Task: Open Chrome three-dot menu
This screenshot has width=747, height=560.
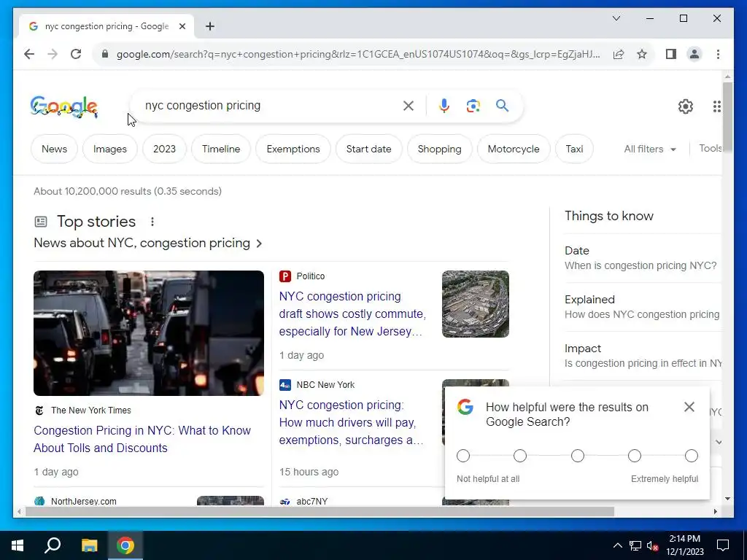Action: [718, 54]
